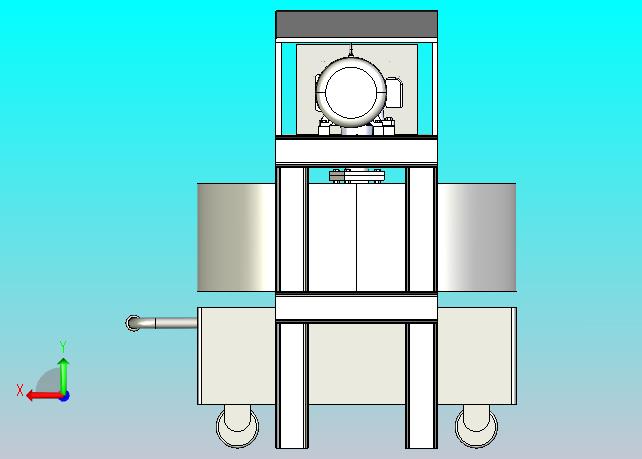642x459 pixels.
Task: Select the lower horizontal cross beam of the frame
Action: point(357,308)
